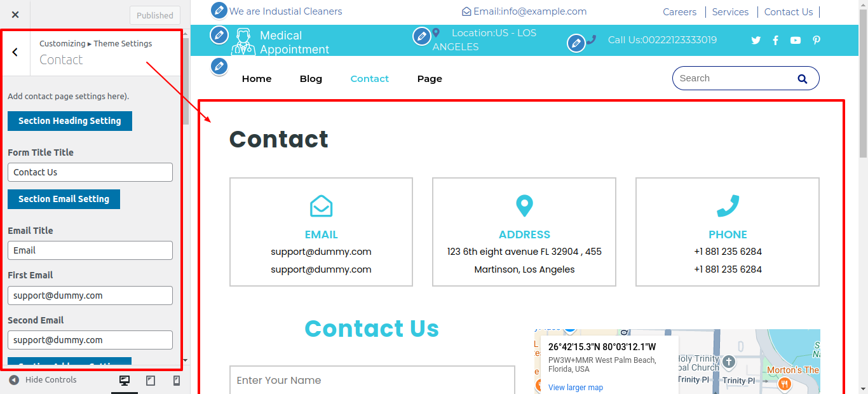This screenshot has width=868, height=394.
Task: Click the edit pencil beside the Location text
Action: pos(421,36)
